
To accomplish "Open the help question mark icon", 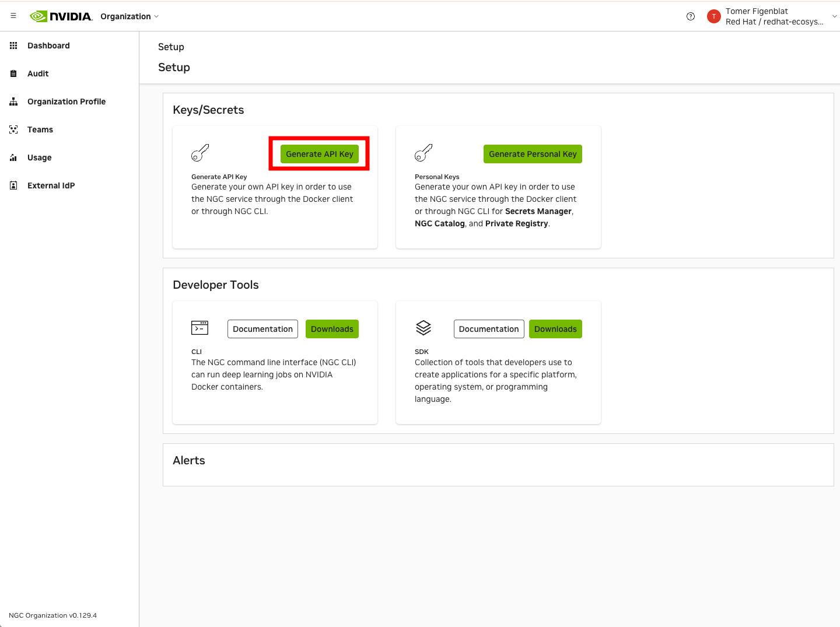I will (691, 16).
